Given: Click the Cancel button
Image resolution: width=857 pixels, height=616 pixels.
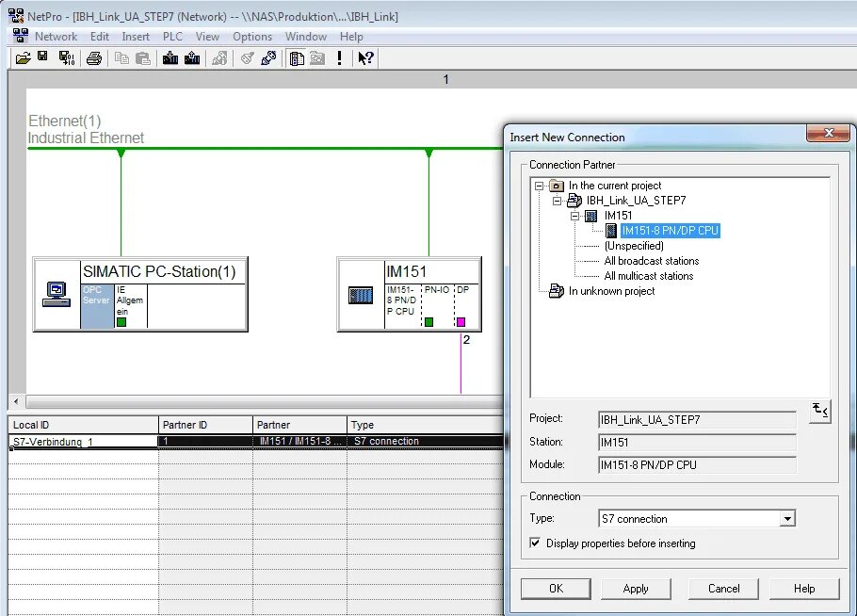Looking at the screenshot, I should [x=723, y=589].
